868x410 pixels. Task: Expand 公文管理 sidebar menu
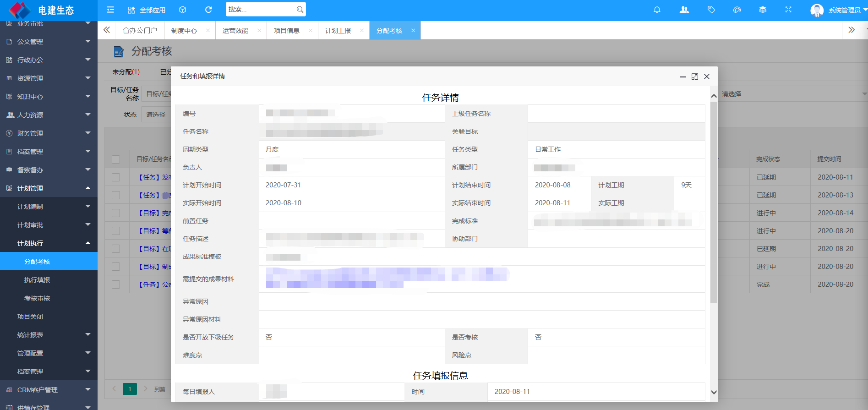[x=49, y=42]
